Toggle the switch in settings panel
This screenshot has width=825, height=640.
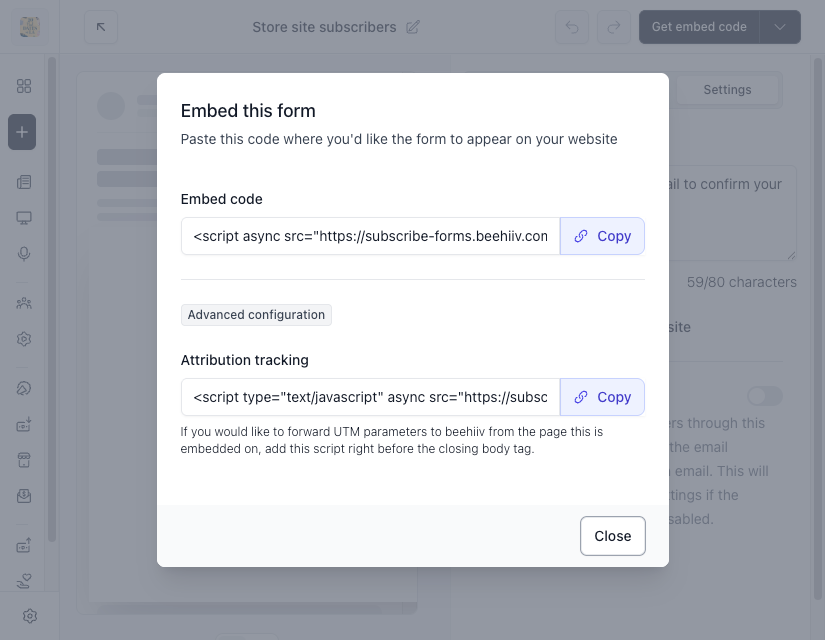tap(765, 396)
